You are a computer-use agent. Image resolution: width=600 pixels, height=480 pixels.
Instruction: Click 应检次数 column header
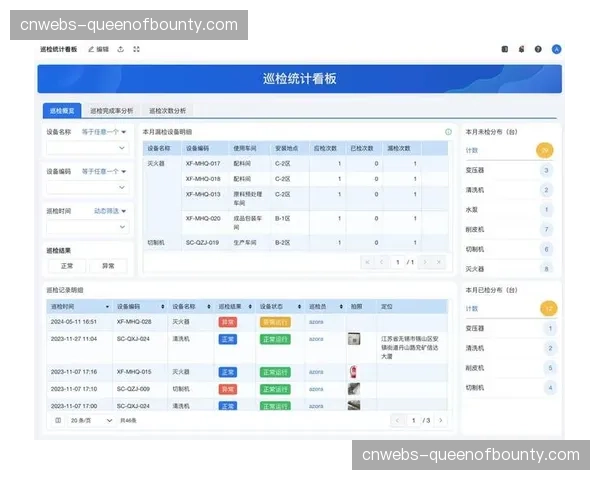coord(325,148)
